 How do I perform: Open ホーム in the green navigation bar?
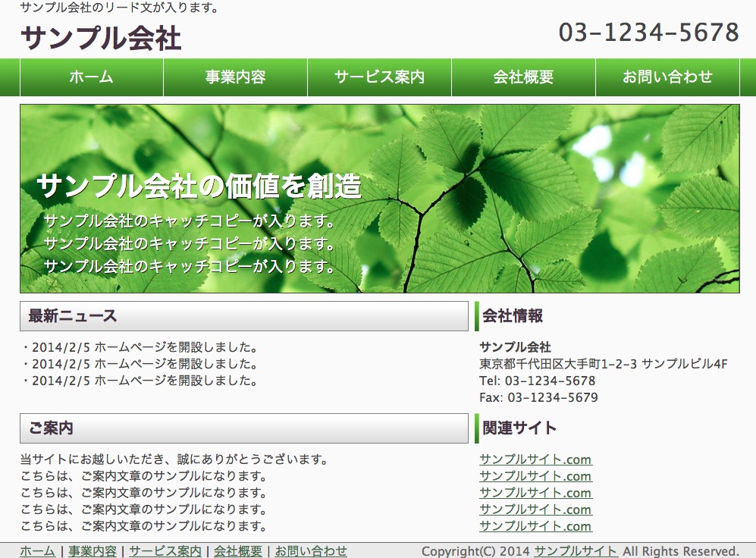(x=92, y=77)
